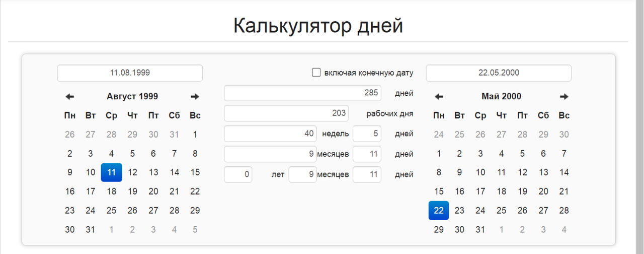Image resolution: width=644 pixels, height=254 pixels.
Task: Click the weeks field showing 40
Action: pos(270,134)
